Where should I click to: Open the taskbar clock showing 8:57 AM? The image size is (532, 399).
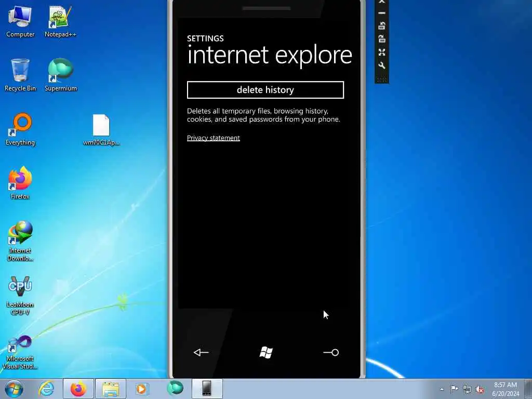tap(506, 389)
